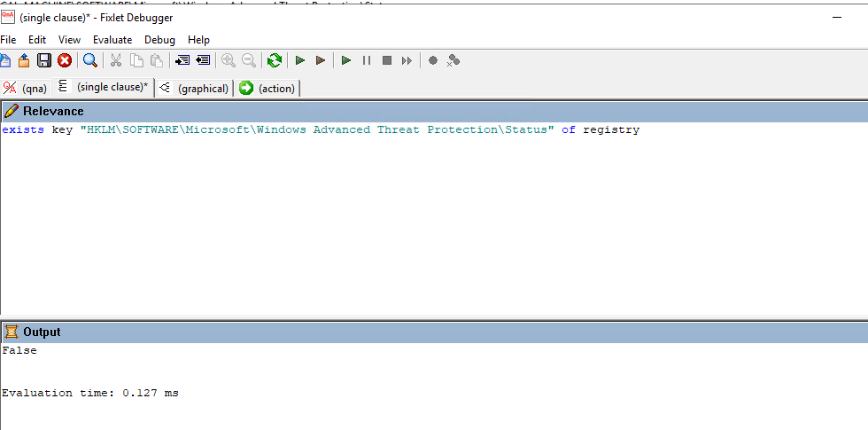Select the (single clause)* tab
This screenshot has width=868, height=430.
tap(104, 87)
